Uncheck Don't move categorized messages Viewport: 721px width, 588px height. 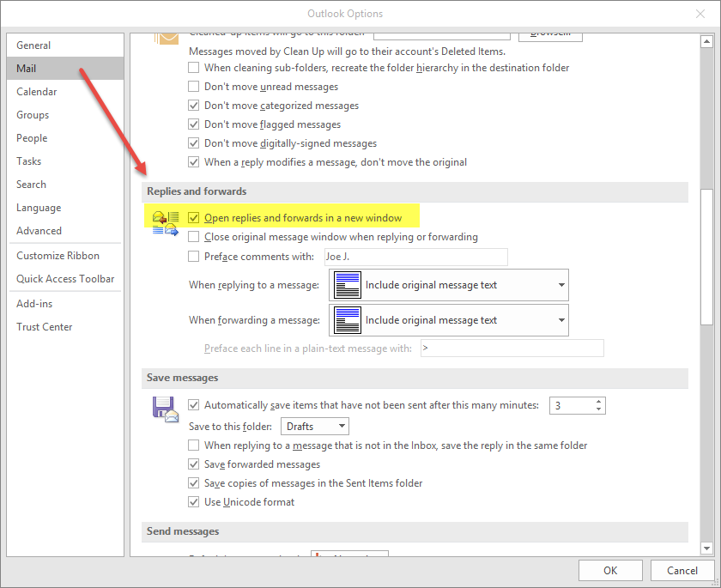tap(194, 106)
